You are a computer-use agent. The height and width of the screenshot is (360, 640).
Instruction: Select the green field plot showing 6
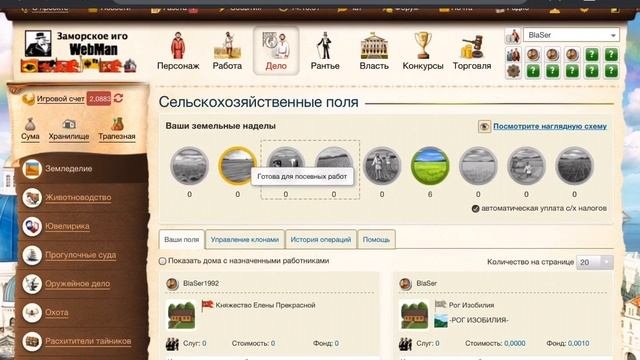[x=430, y=166]
